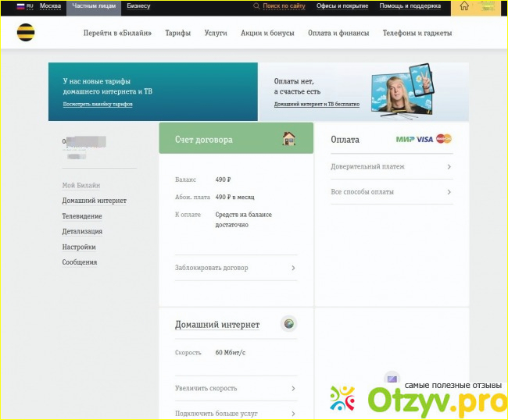Open the RU language selector
Screen dimensions: 508x420
point(25,5)
